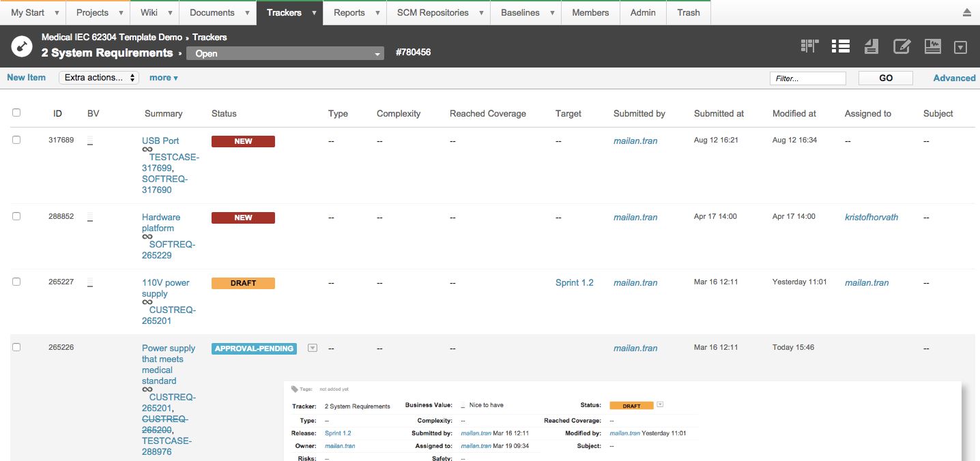Open the boxed arrow menu in header
The width and height of the screenshot is (980, 461).
point(961,47)
